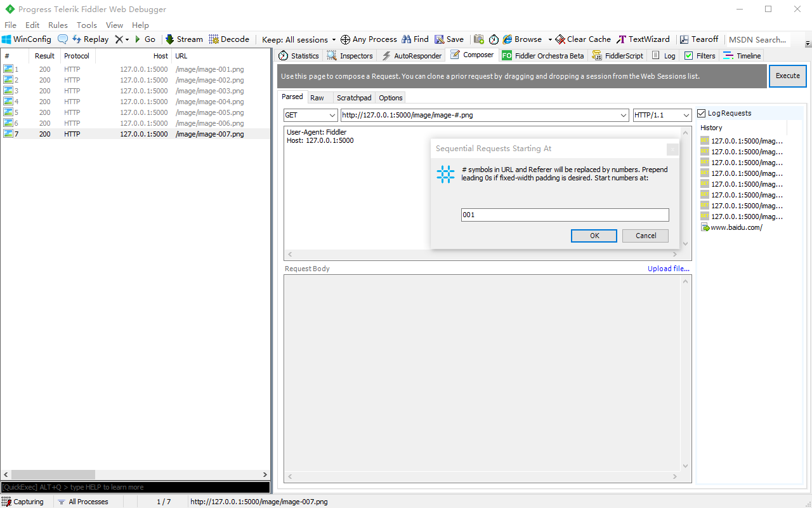Click the QuickExec command box

135,487
